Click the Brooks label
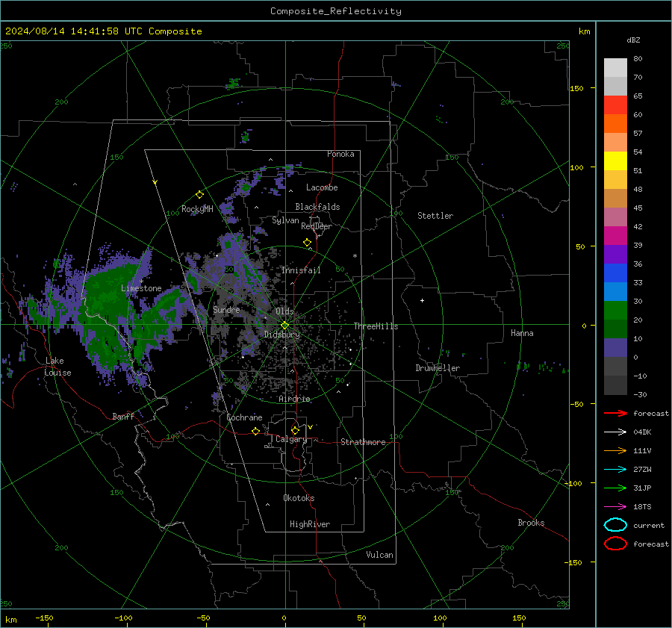This screenshot has height=628, width=672. pyautogui.click(x=531, y=523)
